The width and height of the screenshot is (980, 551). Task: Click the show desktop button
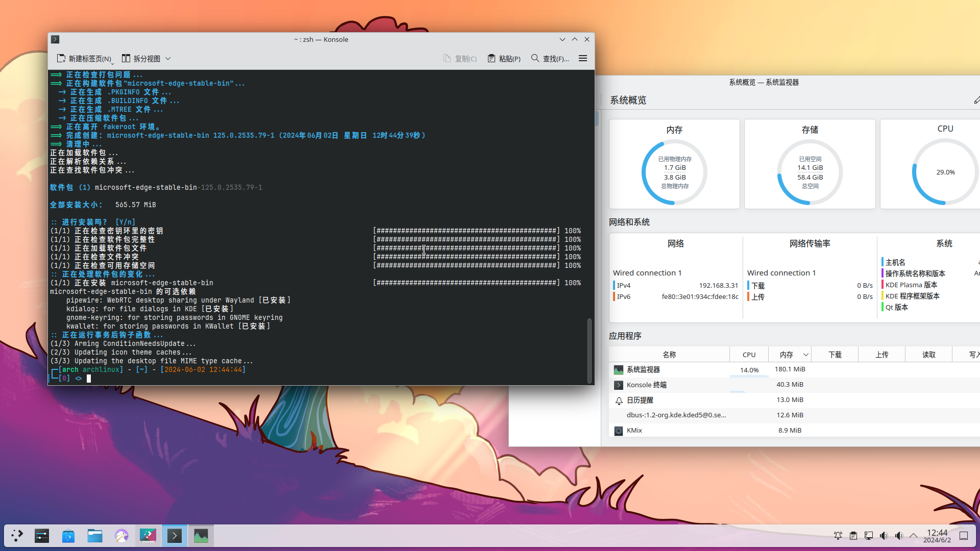click(x=964, y=536)
